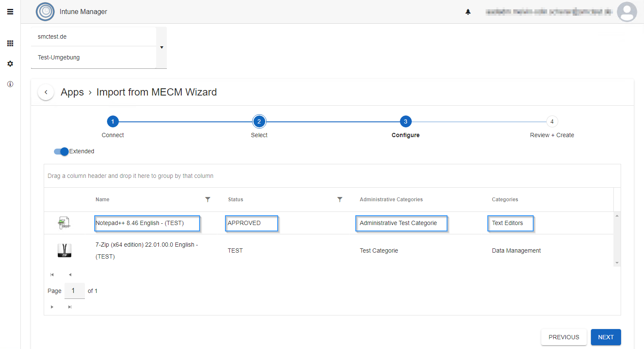Toggle the Extended switch
Image resolution: width=644 pixels, height=349 pixels.
[x=61, y=152]
